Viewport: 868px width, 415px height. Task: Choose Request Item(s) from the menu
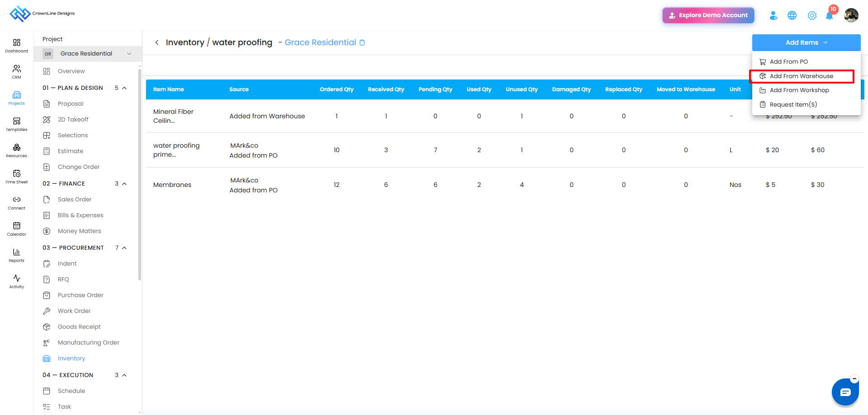[793, 105]
